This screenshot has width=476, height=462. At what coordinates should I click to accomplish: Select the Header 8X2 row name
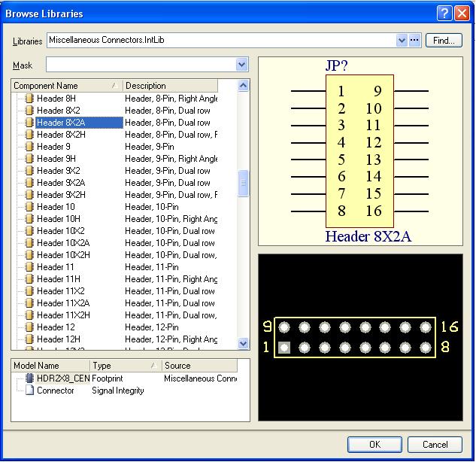[59, 111]
